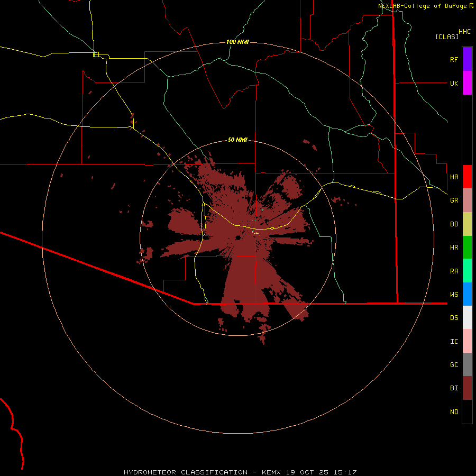Click the HA legend label

click(454, 177)
